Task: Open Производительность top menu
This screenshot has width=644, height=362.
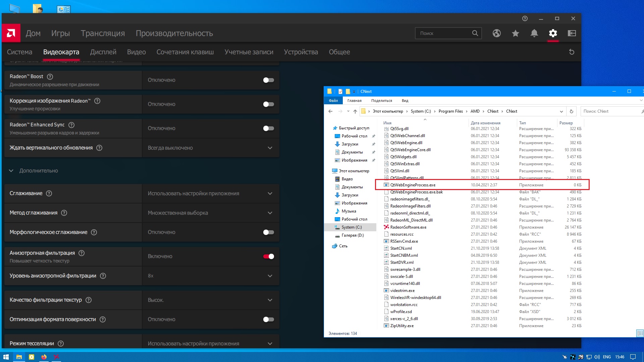Action: click(x=174, y=33)
